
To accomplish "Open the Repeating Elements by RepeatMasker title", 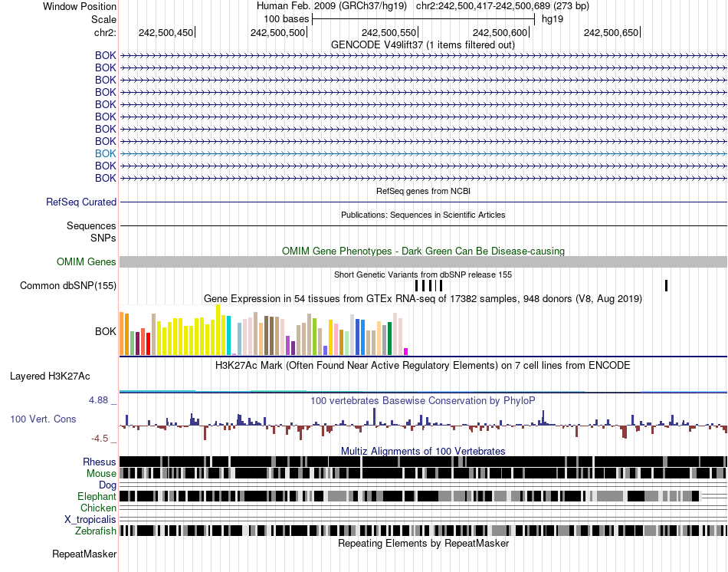I will (x=423, y=543).
